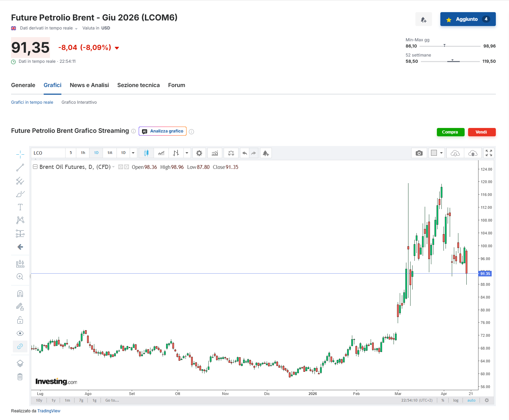Toggle the eye hide-drawings icon
Screen dimensions: 509x420
(x=20, y=333)
